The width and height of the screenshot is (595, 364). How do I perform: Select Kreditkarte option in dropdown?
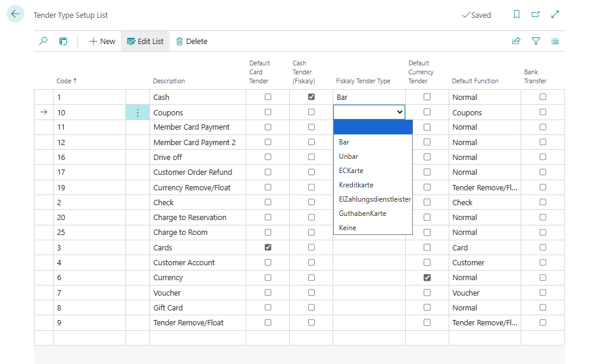pos(356,185)
